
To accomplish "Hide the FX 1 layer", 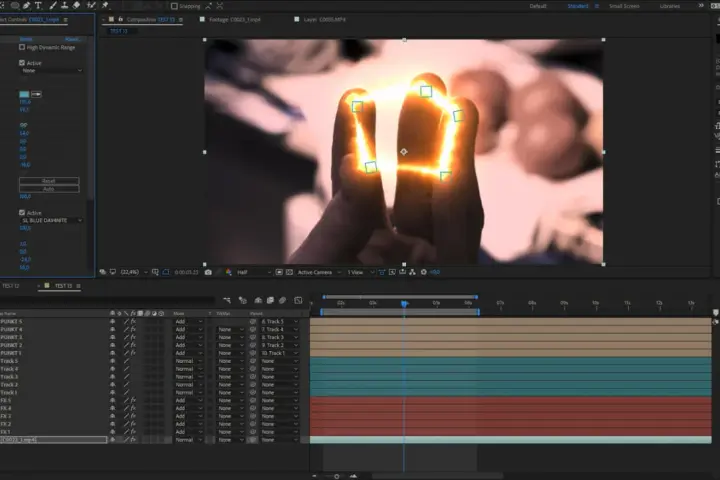I will coord(112,432).
